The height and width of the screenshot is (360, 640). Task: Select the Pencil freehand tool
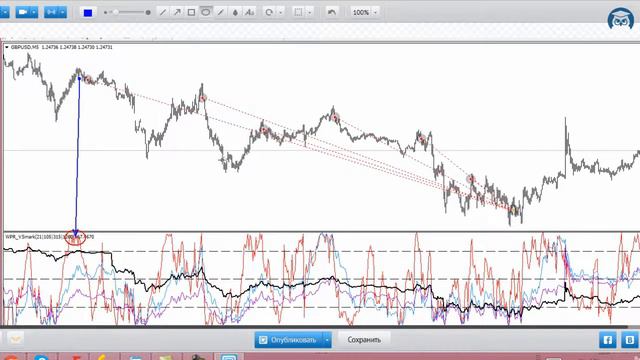click(x=220, y=13)
